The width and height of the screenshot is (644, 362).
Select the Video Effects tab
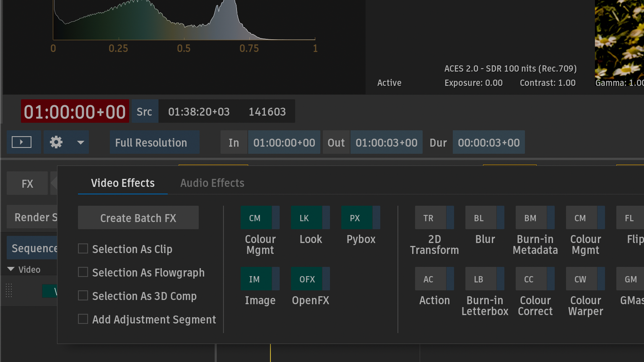tap(122, 183)
